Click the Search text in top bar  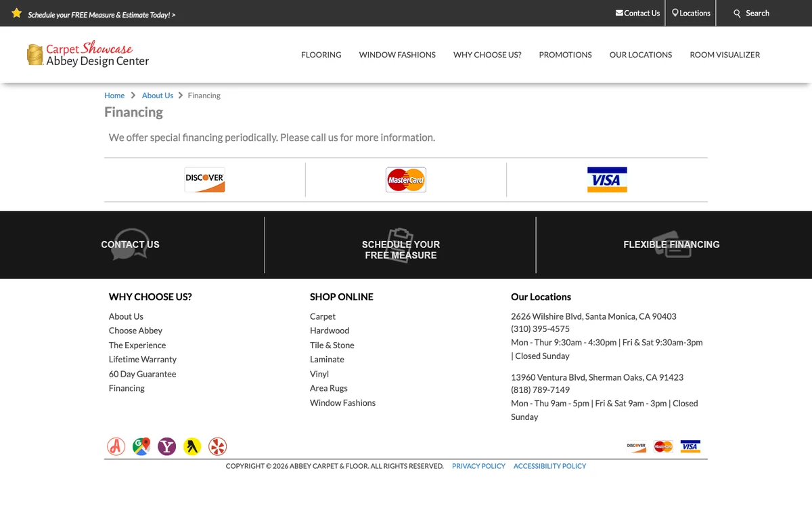pos(757,13)
